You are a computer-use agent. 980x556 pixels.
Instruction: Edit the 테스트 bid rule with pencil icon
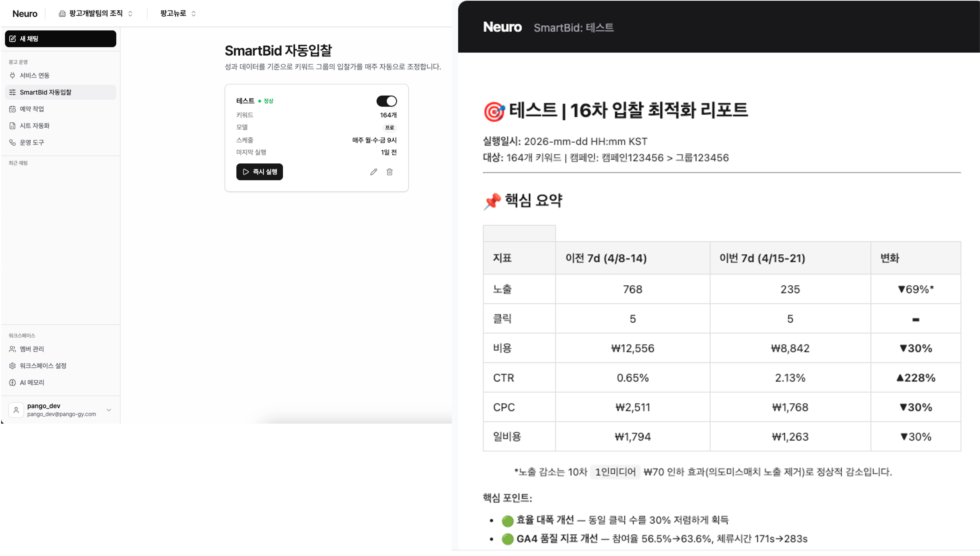[x=374, y=172]
